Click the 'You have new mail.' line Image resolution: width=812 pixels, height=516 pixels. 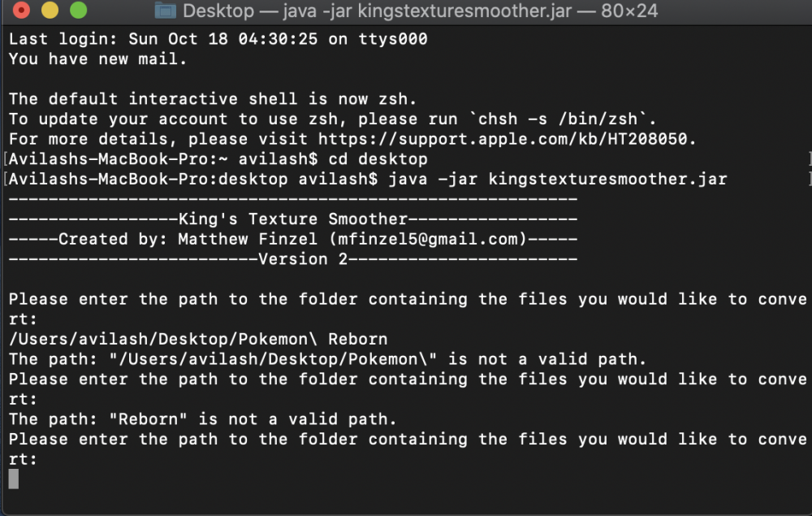pyautogui.click(x=97, y=59)
